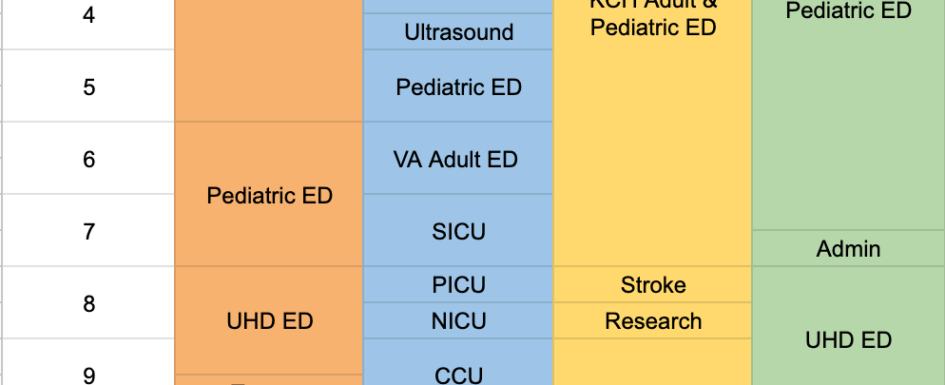945x385 pixels.
Task: Select the Ultrasound cell
Action: pyautogui.click(x=458, y=31)
